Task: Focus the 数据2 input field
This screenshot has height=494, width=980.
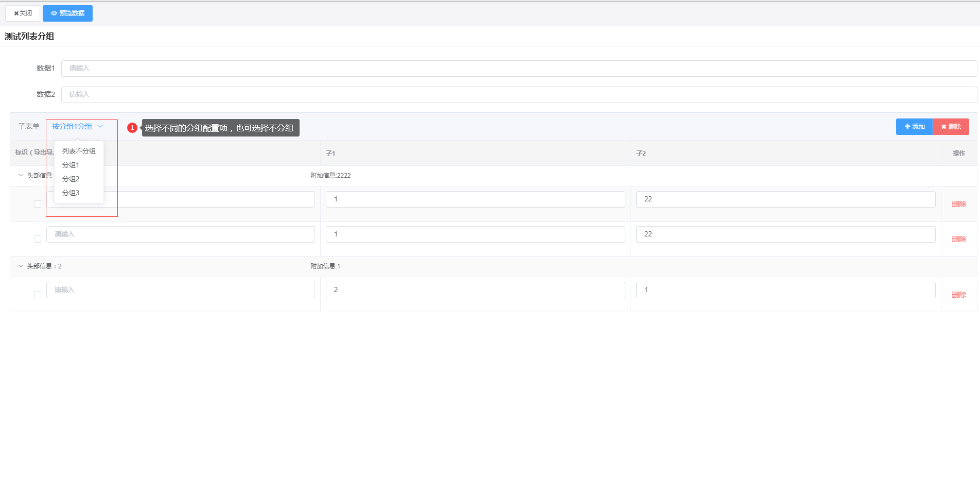Action: pos(519,95)
